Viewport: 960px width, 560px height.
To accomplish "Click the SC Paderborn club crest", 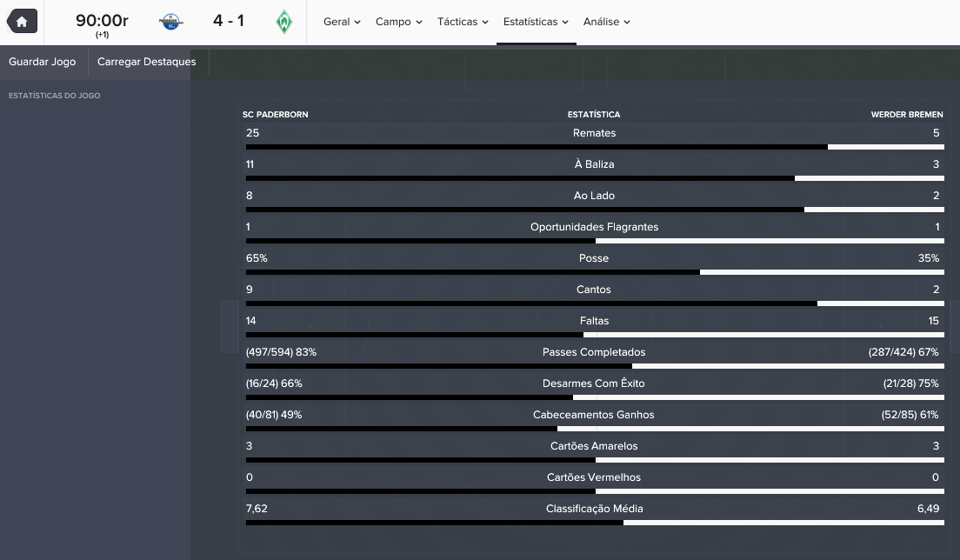I will 170,22.
